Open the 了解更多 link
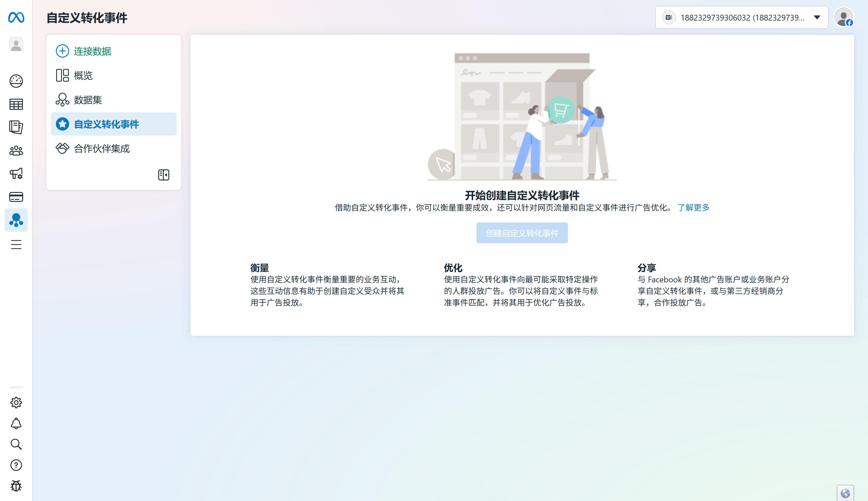The height and width of the screenshot is (501, 868). pyautogui.click(x=693, y=207)
